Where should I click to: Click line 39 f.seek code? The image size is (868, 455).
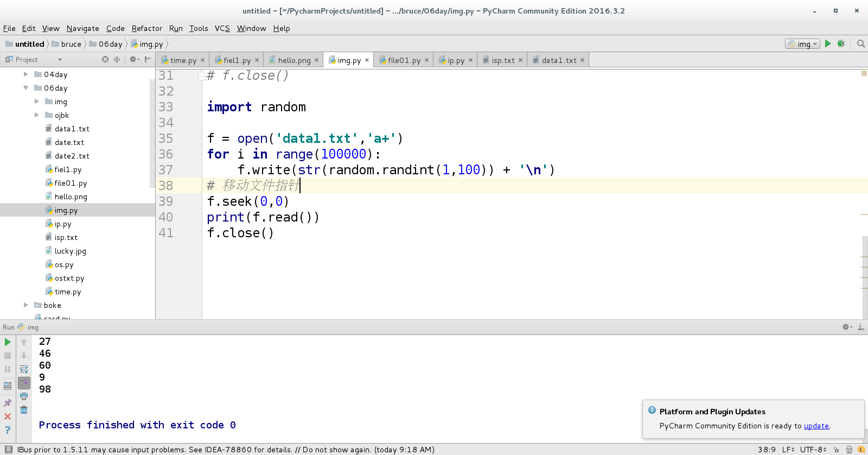pos(248,201)
